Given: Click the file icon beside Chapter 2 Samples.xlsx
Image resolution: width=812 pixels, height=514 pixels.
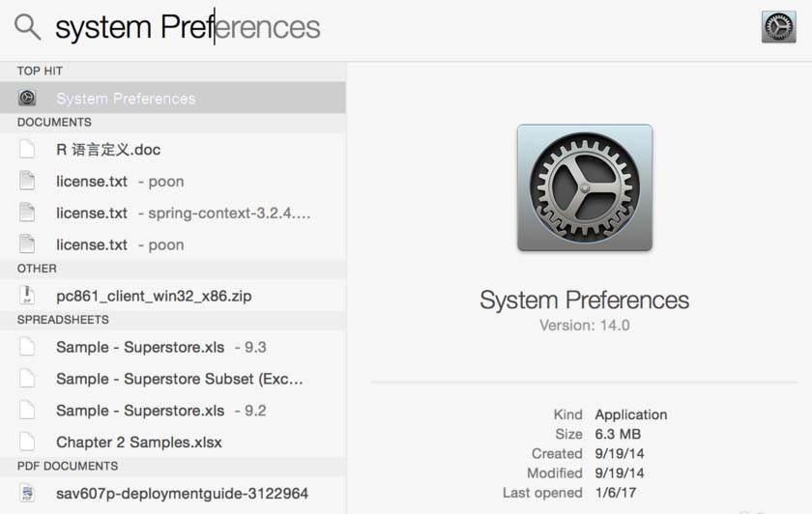Looking at the screenshot, I should 27,443.
